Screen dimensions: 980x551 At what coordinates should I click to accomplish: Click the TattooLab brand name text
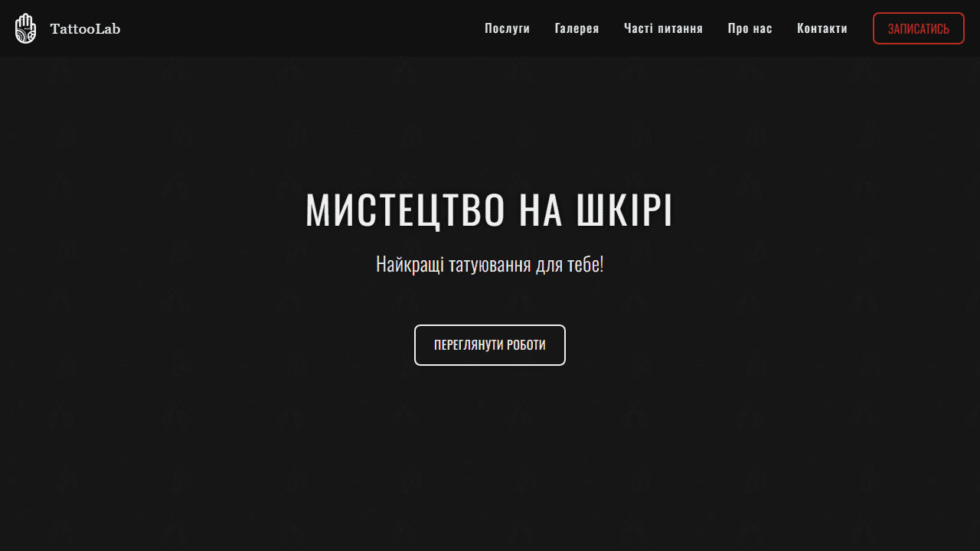(x=85, y=29)
